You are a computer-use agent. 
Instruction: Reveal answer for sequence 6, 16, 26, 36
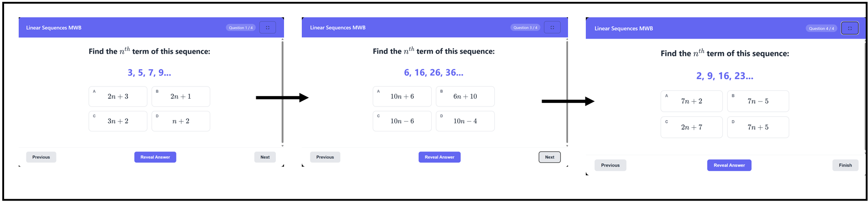point(439,157)
